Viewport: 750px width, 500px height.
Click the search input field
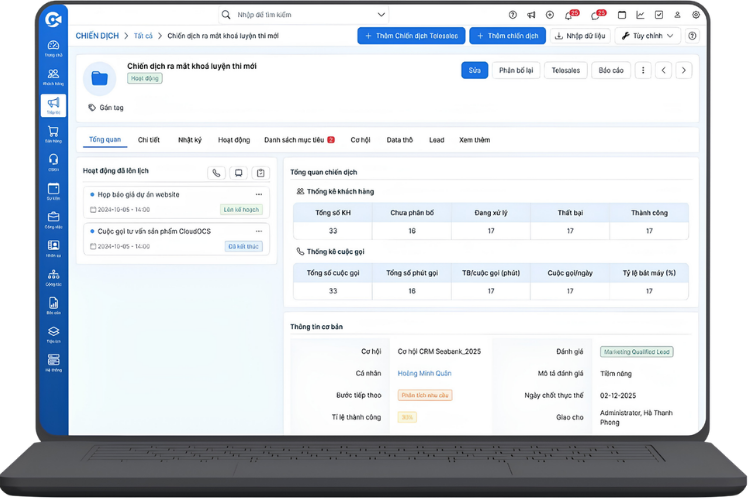[300, 15]
